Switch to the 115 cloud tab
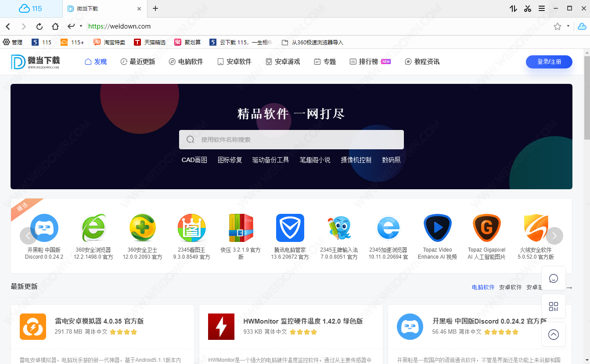The image size is (590, 364). coord(31,8)
